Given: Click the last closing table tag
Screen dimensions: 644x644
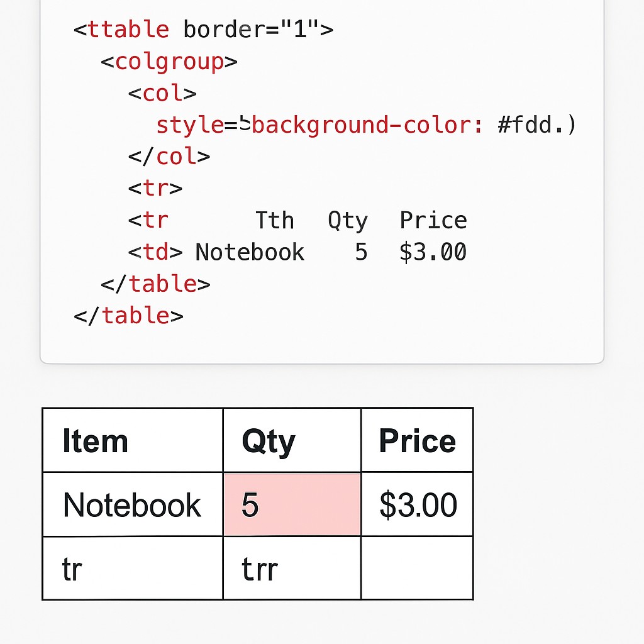Looking at the screenshot, I should pyautogui.click(x=128, y=316).
